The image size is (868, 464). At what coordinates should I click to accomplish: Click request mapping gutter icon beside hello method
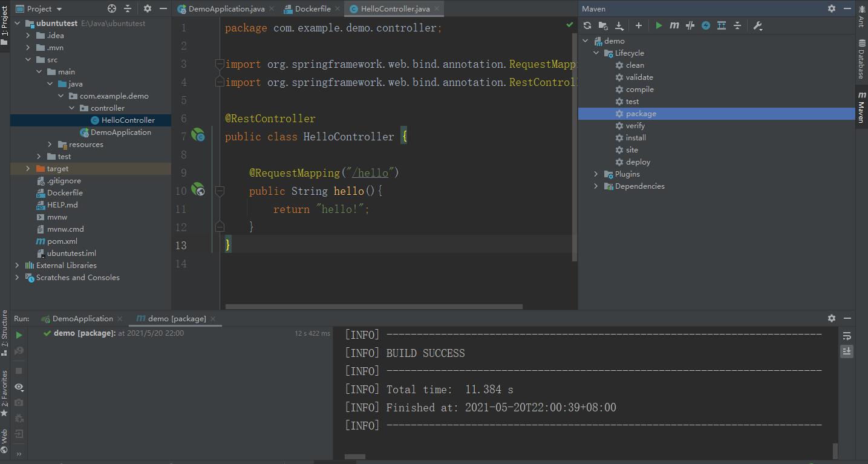[x=198, y=190]
